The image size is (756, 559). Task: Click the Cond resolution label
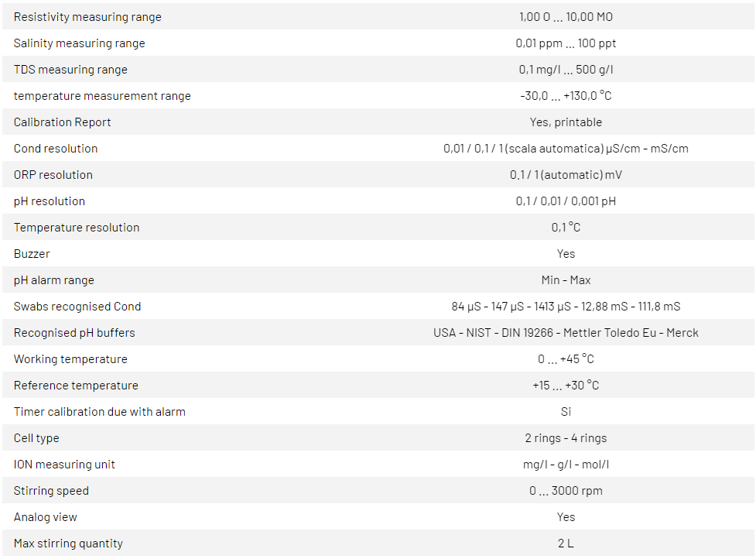[56, 149]
